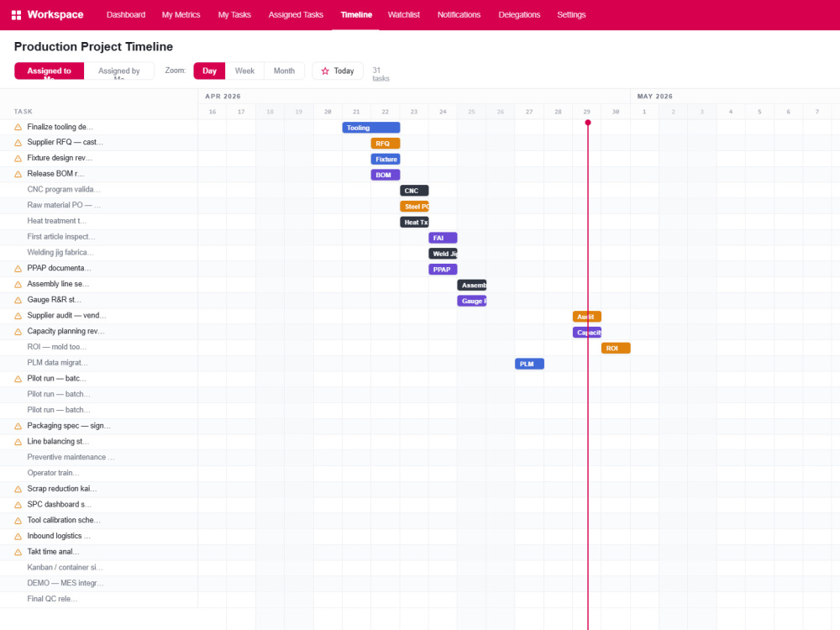Select Assigned to Me filter

point(50,71)
